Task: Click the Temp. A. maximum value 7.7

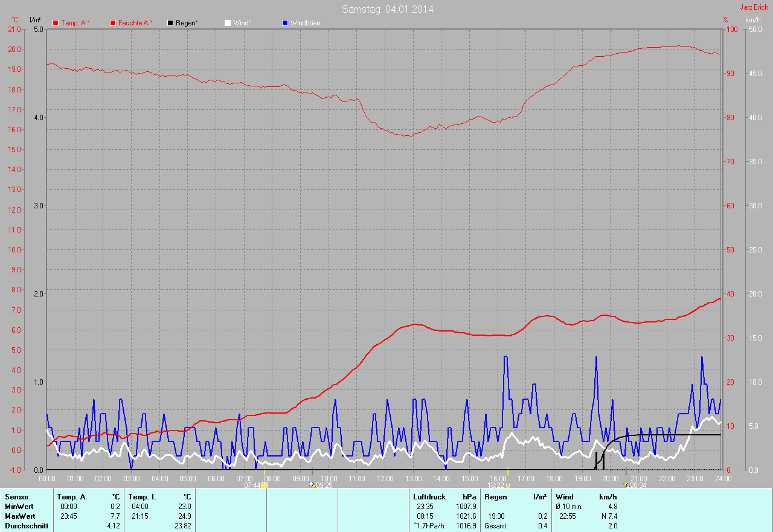Action: tap(115, 516)
